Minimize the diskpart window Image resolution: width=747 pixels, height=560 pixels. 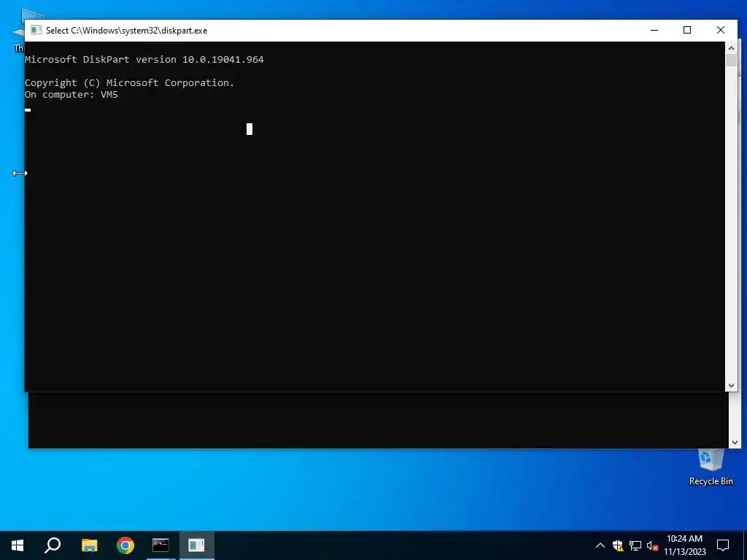pyautogui.click(x=654, y=30)
